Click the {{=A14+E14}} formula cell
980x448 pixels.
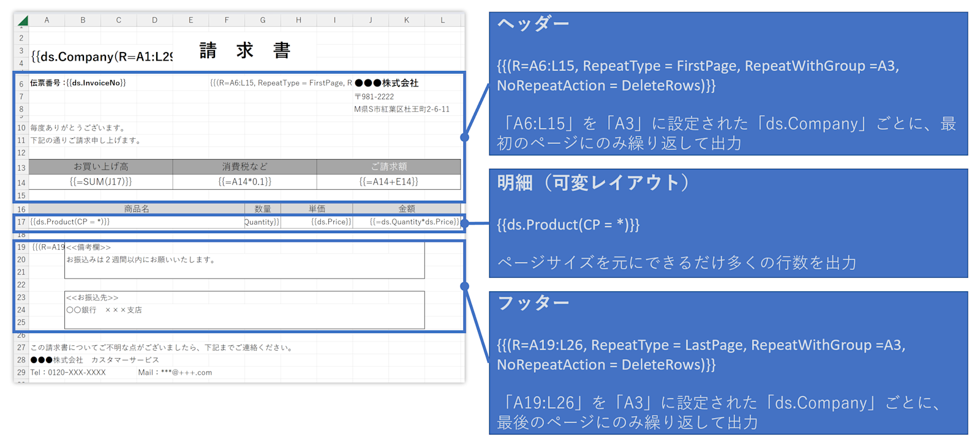tap(389, 182)
